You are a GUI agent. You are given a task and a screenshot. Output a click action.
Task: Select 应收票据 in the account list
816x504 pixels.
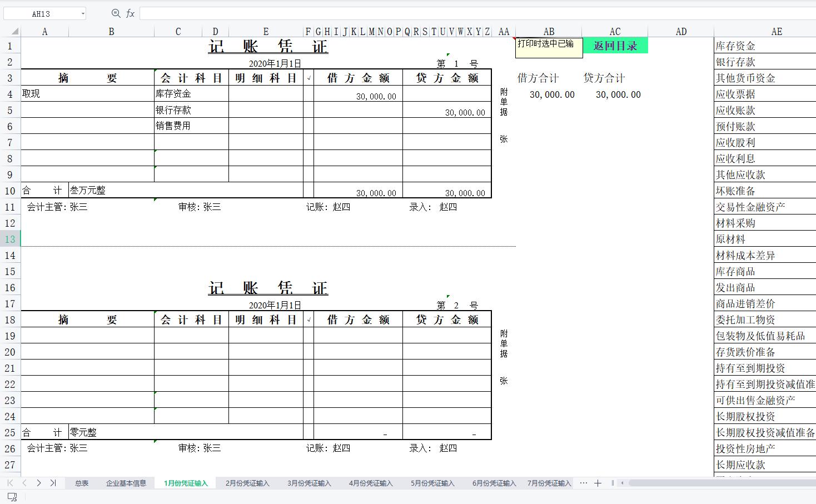pyautogui.click(x=765, y=94)
